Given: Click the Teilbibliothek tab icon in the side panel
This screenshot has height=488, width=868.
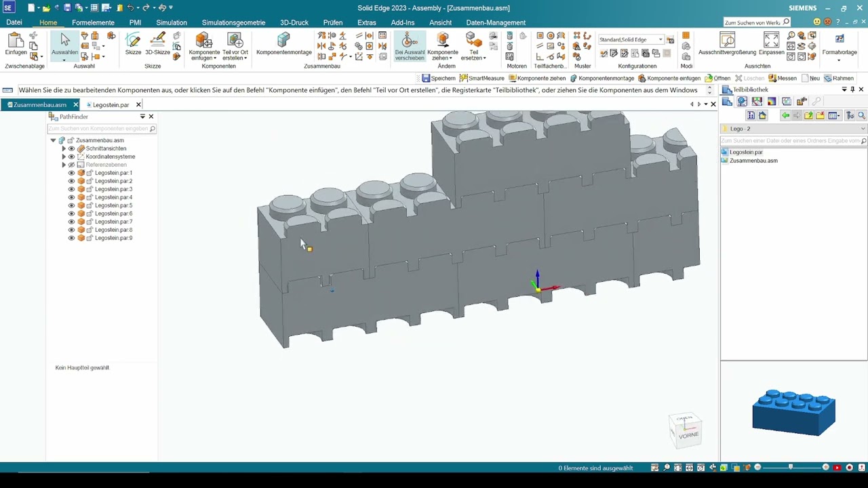Looking at the screenshot, I should [727, 102].
